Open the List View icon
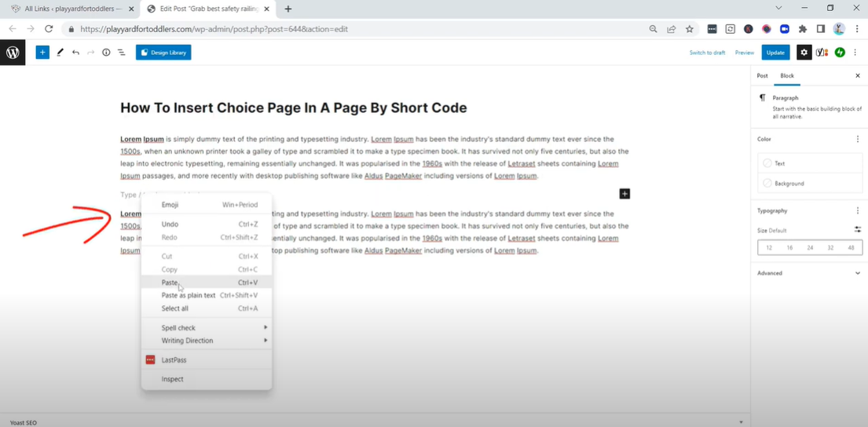 pos(121,53)
